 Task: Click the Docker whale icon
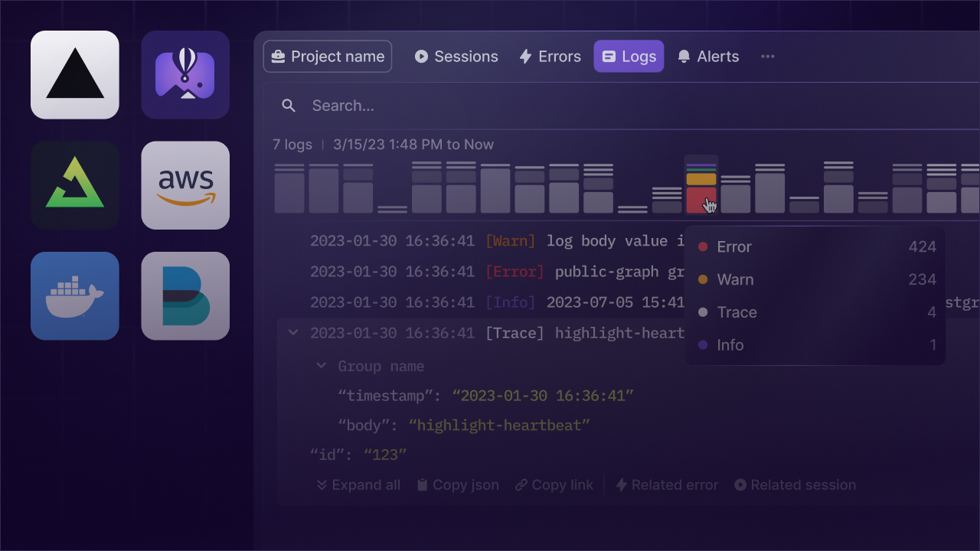pos(74,296)
